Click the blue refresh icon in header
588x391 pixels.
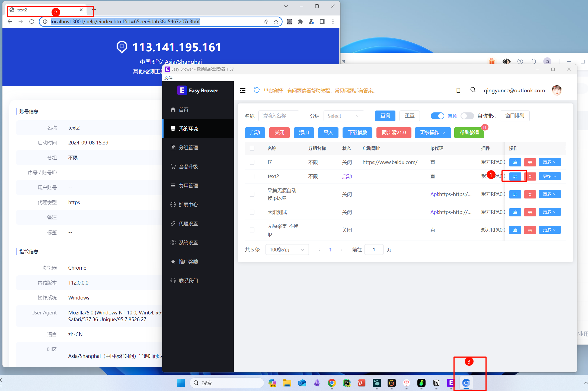(257, 90)
